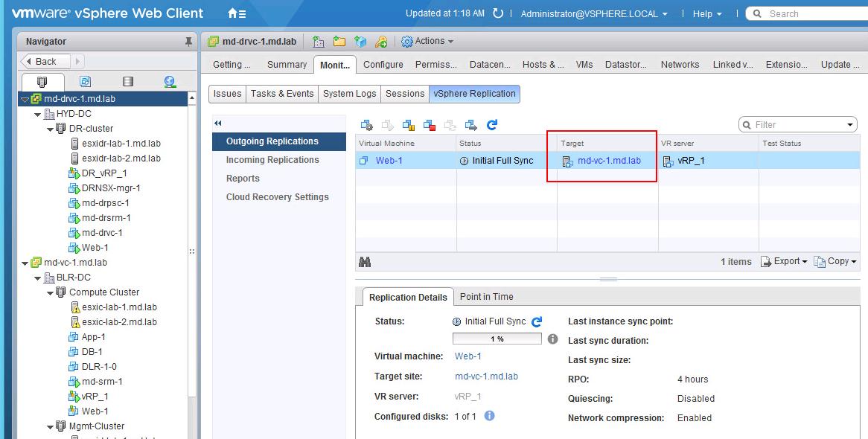868x439 pixels.
Task: Click the stop replication toolbar icon
Action: [430, 125]
